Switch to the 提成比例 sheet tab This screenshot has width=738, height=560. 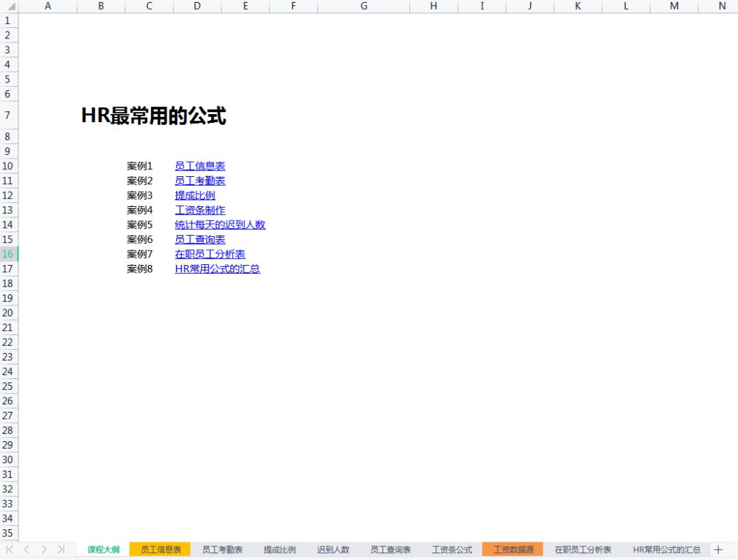(x=279, y=549)
